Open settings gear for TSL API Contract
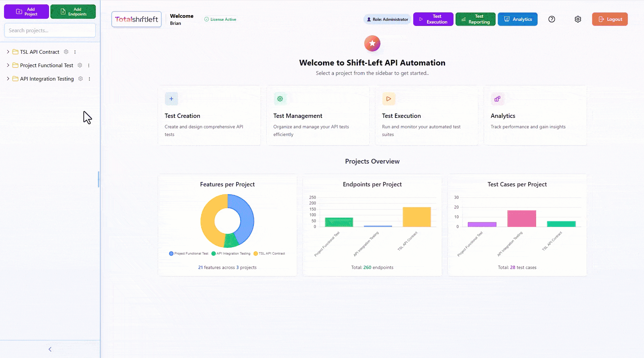The height and width of the screenshot is (358, 644). coord(66,52)
